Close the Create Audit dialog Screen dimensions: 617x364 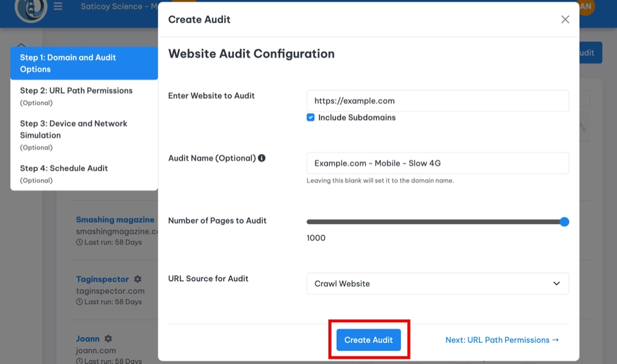(565, 19)
